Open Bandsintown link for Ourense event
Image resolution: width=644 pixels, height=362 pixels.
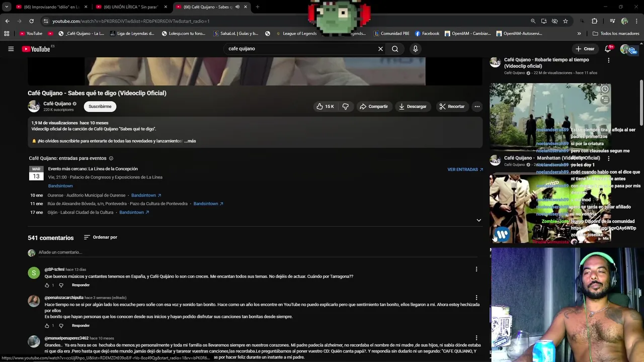point(146,195)
